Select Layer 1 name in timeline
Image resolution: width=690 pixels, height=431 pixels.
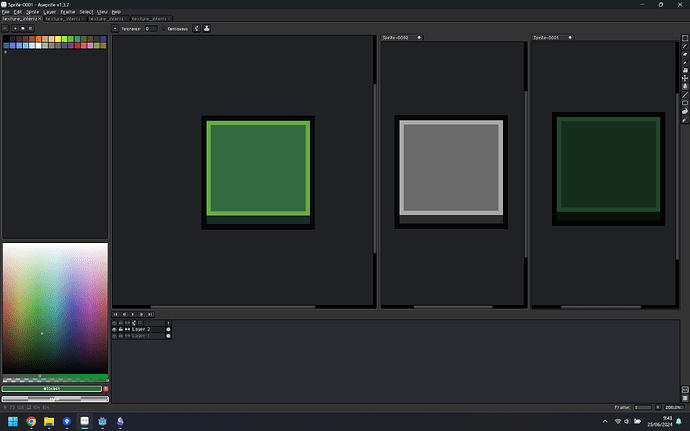[x=147, y=336]
